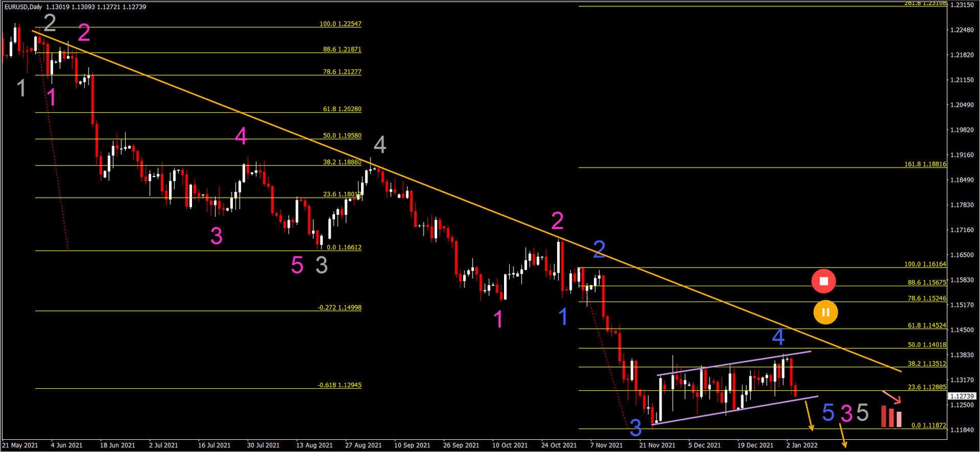Click the red stop playback icon
The width and height of the screenshot is (980, 452).
pyautogui.click(x=824, y=281)
